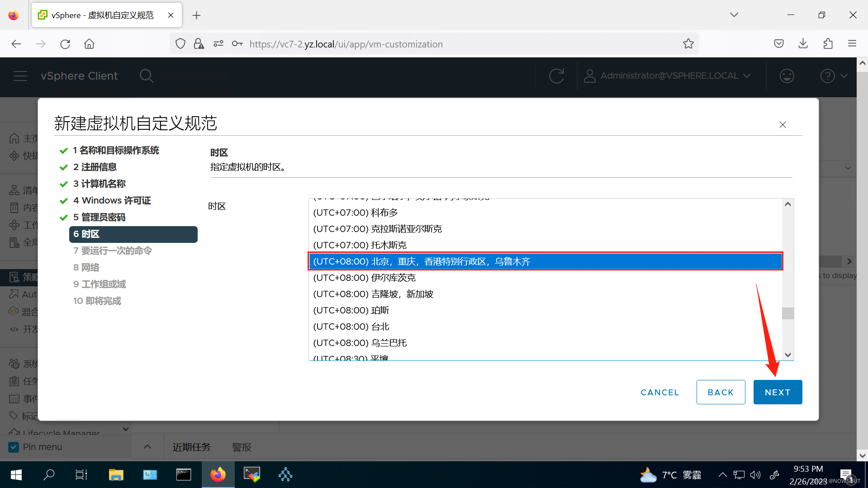Click the shield icon in the address bar
Screen dimensions: 868x488
[x=180, y=43]
